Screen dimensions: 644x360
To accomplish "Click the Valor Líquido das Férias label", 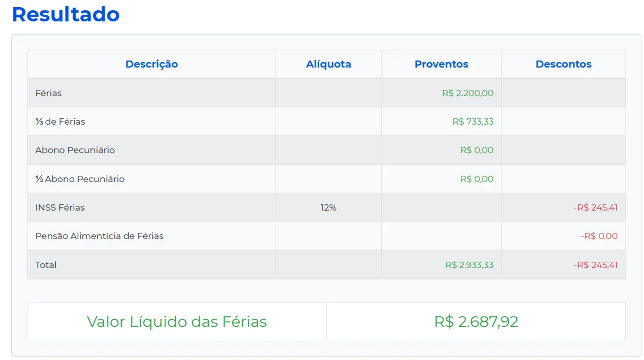I will point(177,321).
